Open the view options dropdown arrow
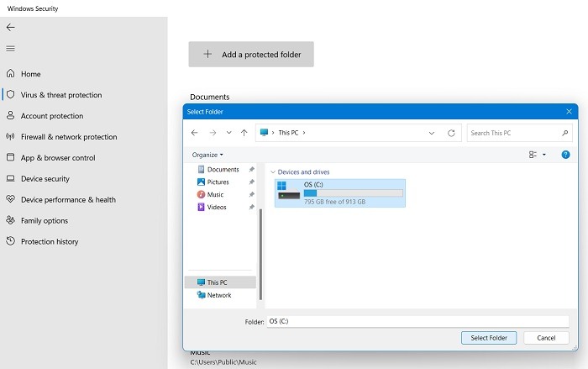588x369 pixels. pyautogui.click(x=544, y=155)
